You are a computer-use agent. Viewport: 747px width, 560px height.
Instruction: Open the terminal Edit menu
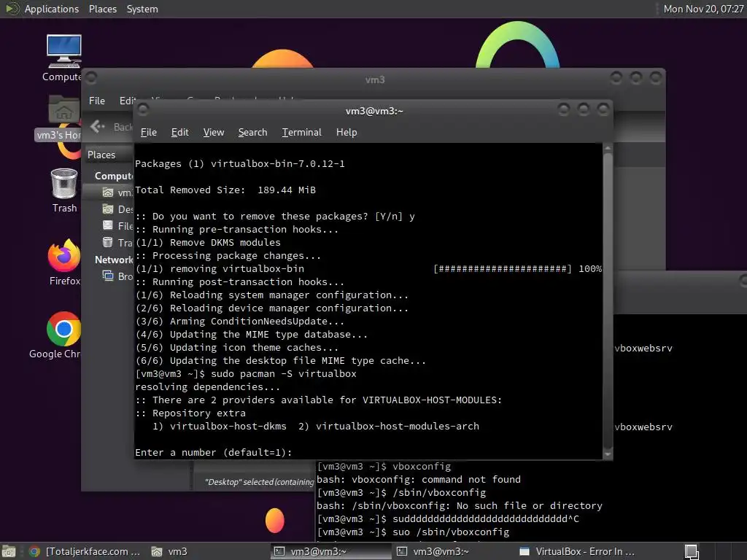pyautogui.click(x=179, y=132)
